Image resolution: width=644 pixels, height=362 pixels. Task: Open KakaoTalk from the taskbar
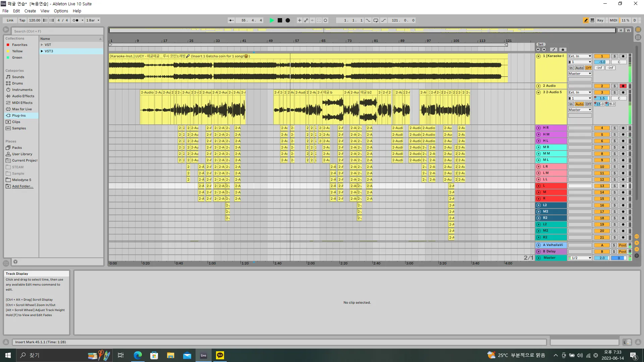pyautogui.click(x=220, y=355)
